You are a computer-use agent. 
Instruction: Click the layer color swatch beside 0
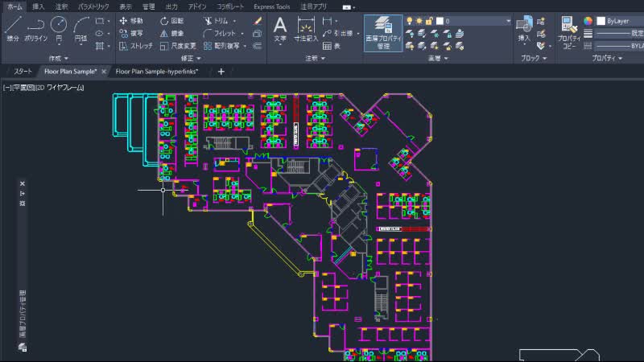[x=440, y=21]
